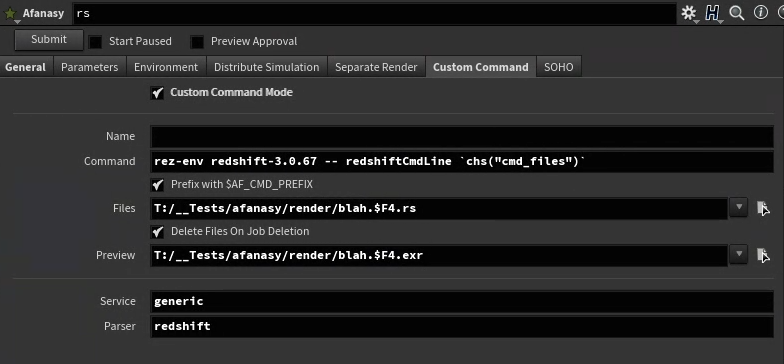Click the Afanasy node star icon

click(10, 14)
